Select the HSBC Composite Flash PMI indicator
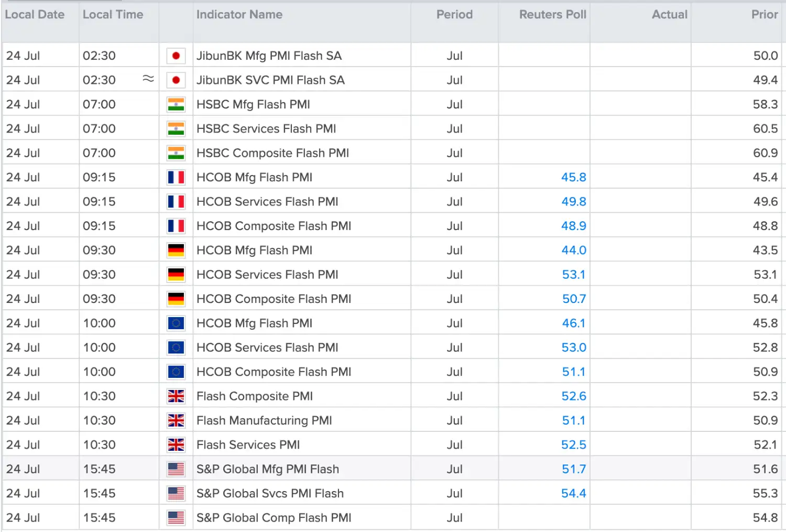The image size is (786, 532). 272,153
